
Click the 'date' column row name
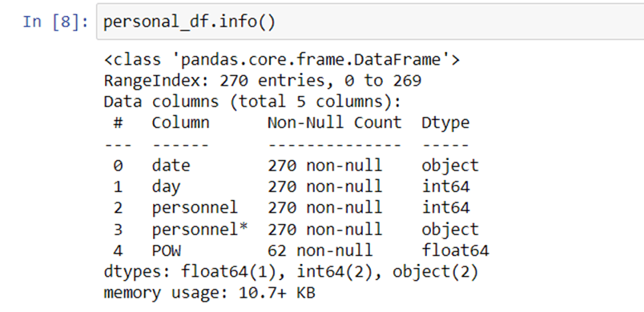click(171, 166)
